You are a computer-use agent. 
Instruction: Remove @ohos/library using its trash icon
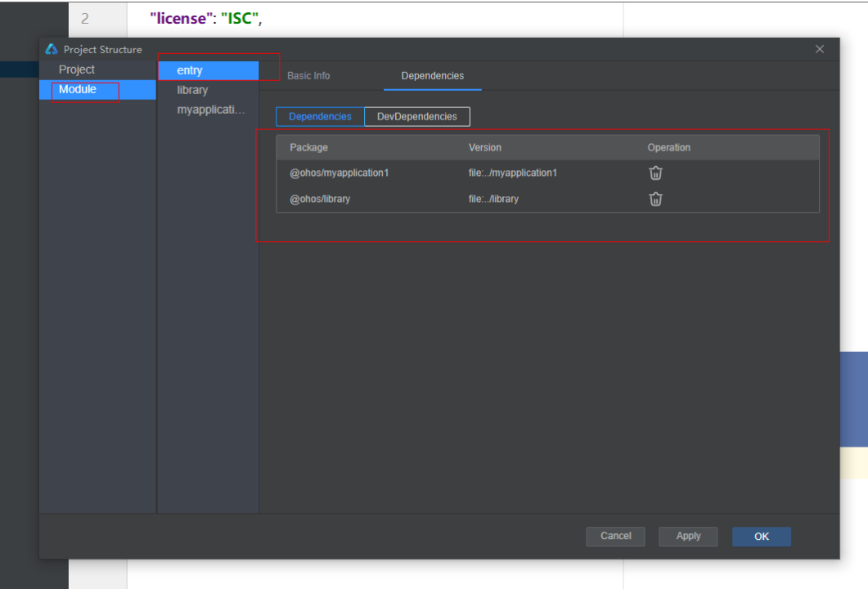655,199
